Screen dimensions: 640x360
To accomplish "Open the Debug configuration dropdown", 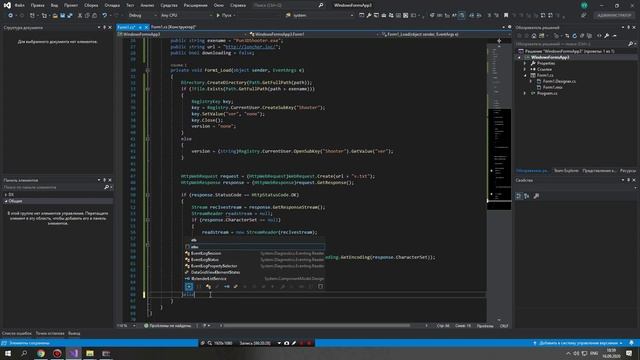I will (x=142, y=16).
